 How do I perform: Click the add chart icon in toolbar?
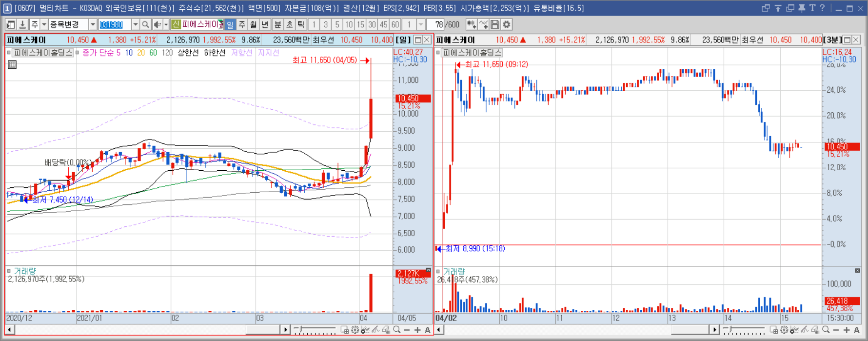[472, 24]
